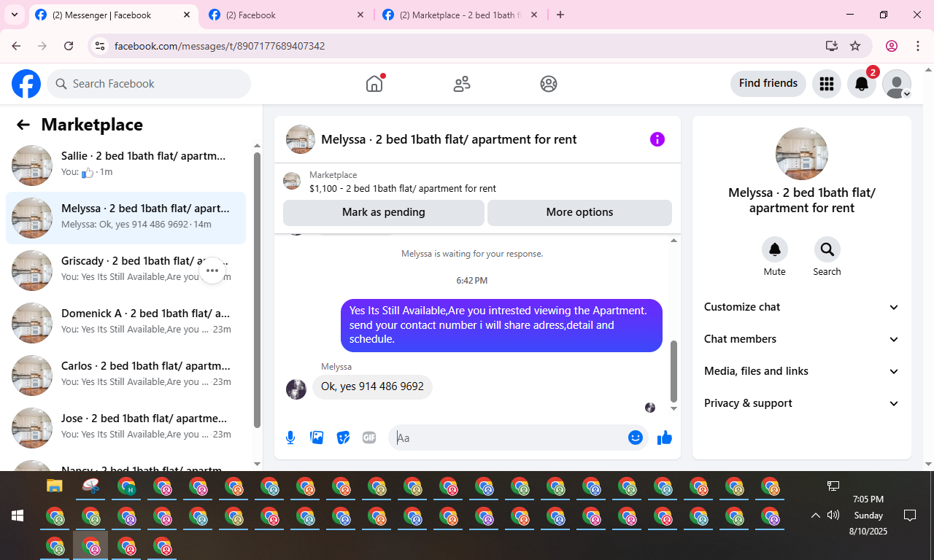Open the Groups icon in top navigation
The height and width of the screenshot is (560, 934).
click(x=549, y=84)
